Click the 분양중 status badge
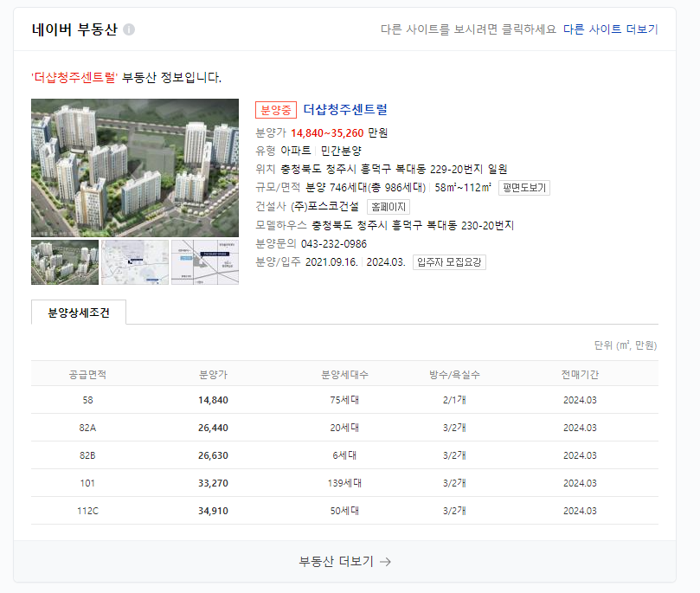Screen dimensions: 700x593 [276, 110]
